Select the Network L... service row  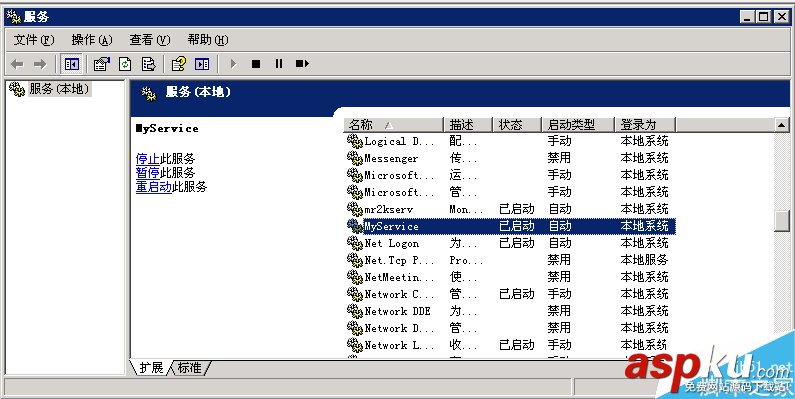point(510,344)
